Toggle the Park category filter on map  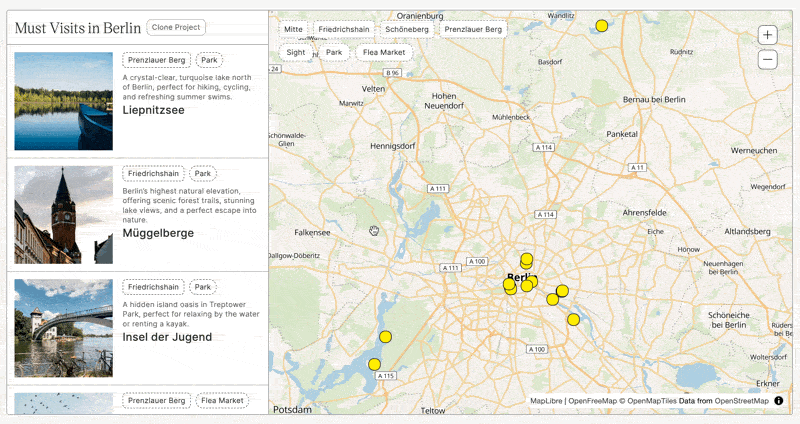click(x=334, y=53)
